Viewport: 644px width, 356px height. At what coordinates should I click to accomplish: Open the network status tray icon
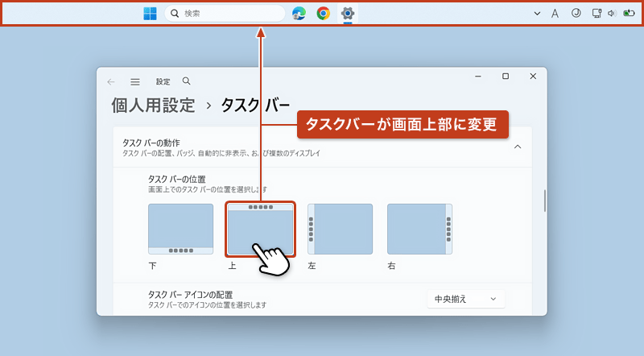click(x=597, y=14)
